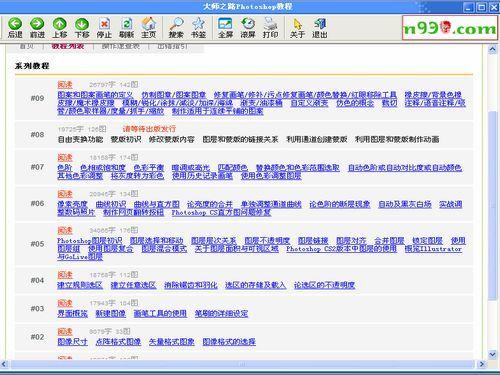
Task: Open 色彩平衡 link
Action: point(149,167)
